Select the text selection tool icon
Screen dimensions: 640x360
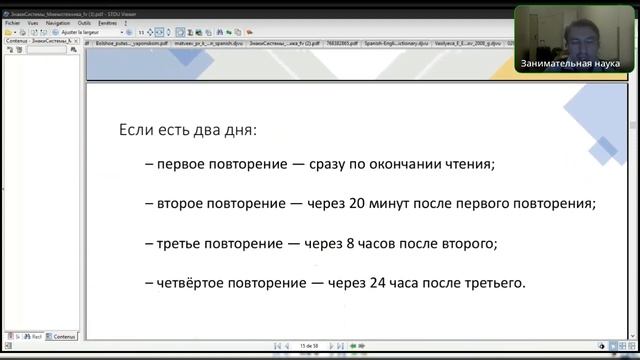click(x=190, y=32)
